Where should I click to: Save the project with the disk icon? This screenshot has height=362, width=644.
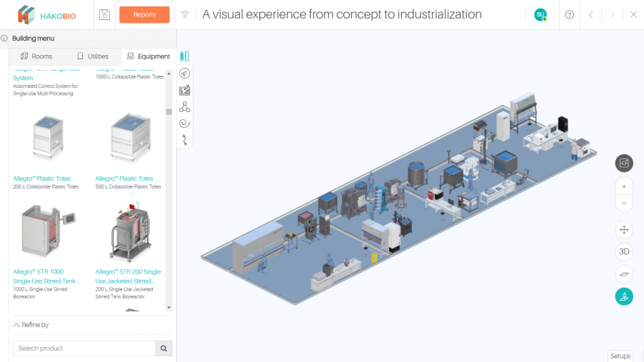104,15
